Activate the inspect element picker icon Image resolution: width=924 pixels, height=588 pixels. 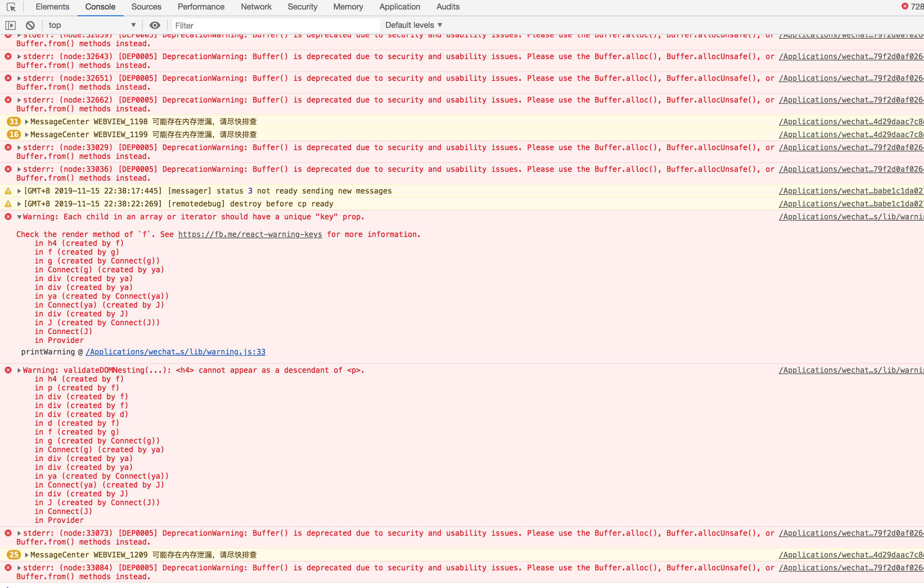[x=11, y=7]
